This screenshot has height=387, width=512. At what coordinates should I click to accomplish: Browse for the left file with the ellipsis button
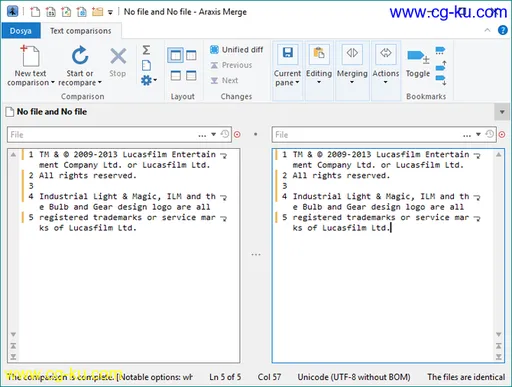(x=202, y=135)
